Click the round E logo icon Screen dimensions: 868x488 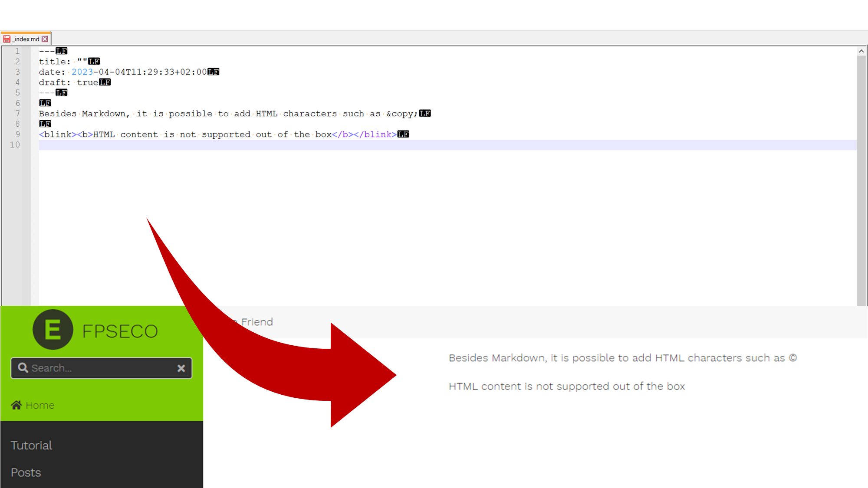[x=53, y=330]
